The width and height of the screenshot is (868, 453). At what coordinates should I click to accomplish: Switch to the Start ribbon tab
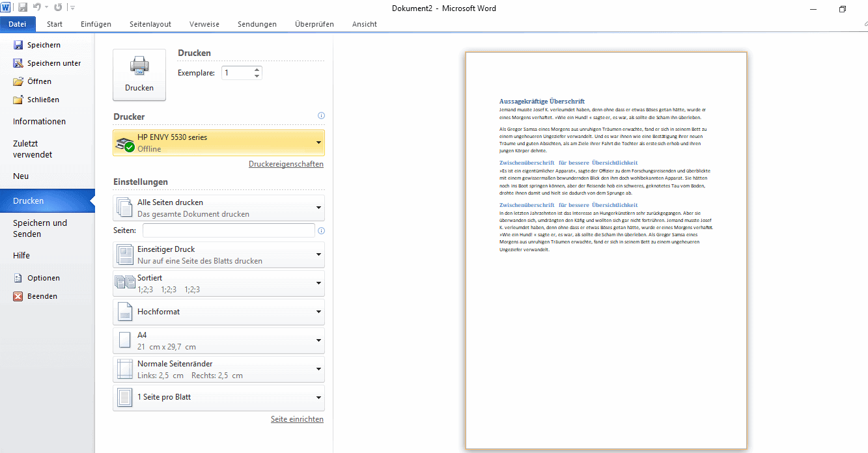pos(54,24)
